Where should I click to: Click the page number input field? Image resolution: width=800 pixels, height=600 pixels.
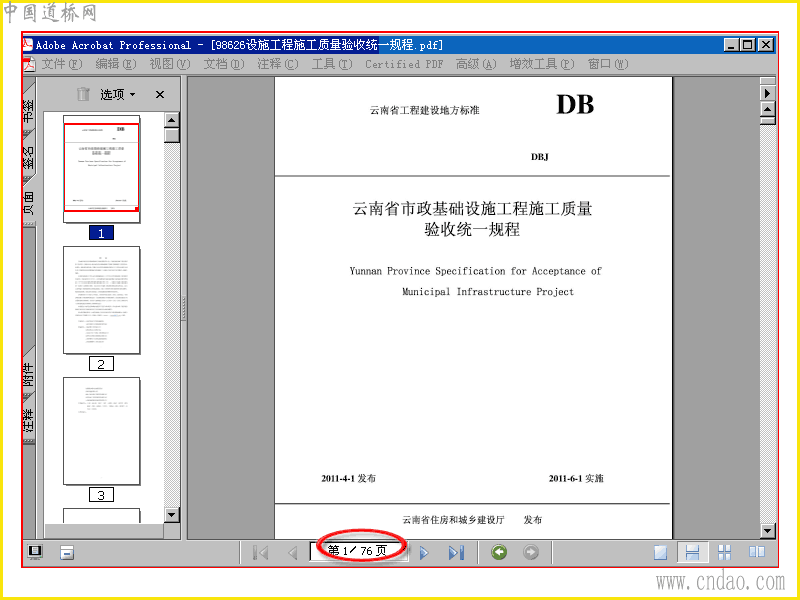click(359, 551)
